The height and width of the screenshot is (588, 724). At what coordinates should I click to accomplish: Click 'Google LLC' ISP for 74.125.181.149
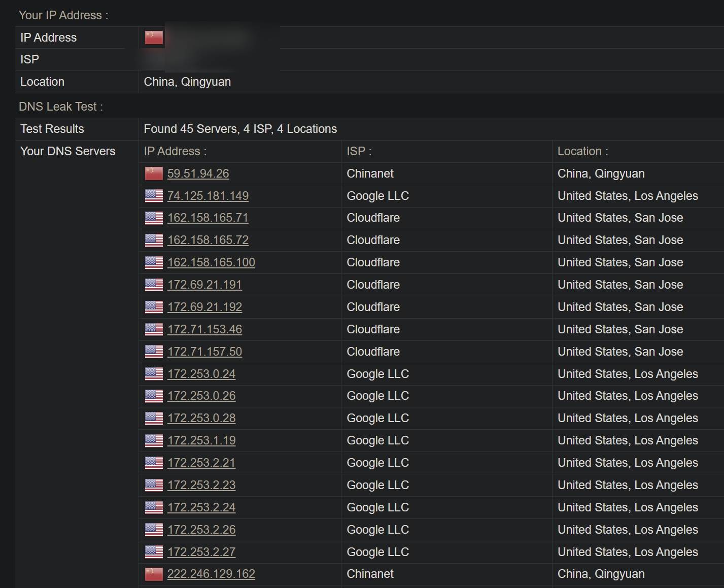tap(377, 196)
